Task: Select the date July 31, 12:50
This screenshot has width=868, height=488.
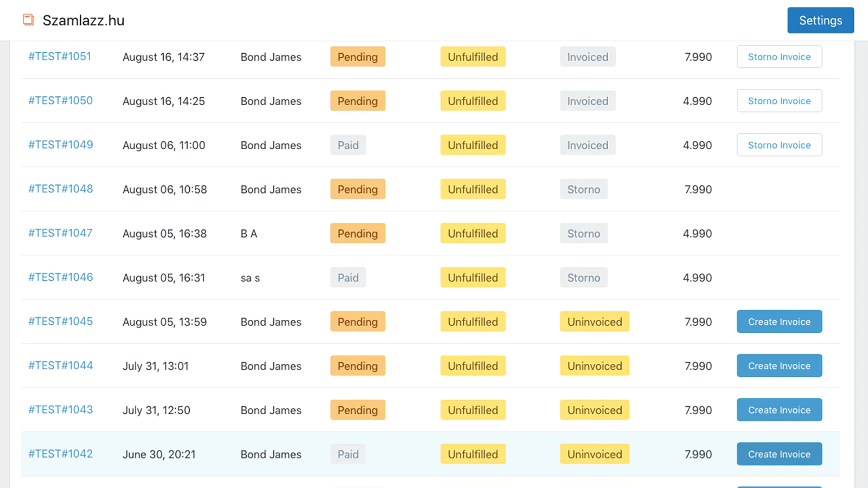Action: 156,410
